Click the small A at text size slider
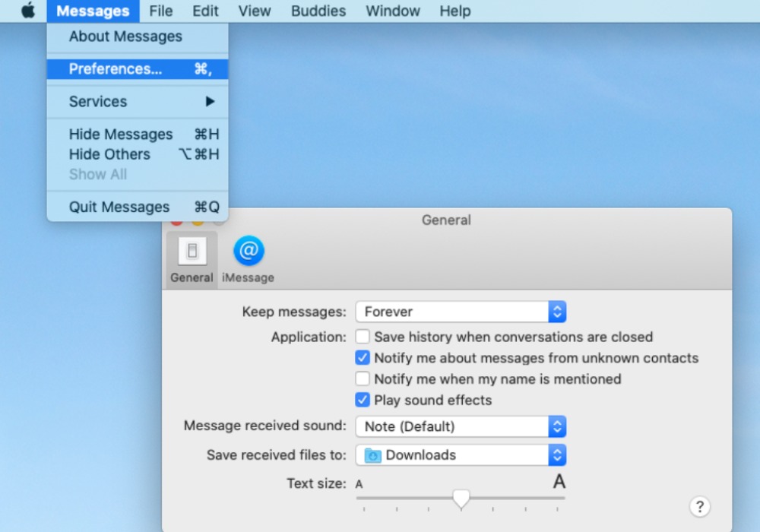 coord(359,484)
